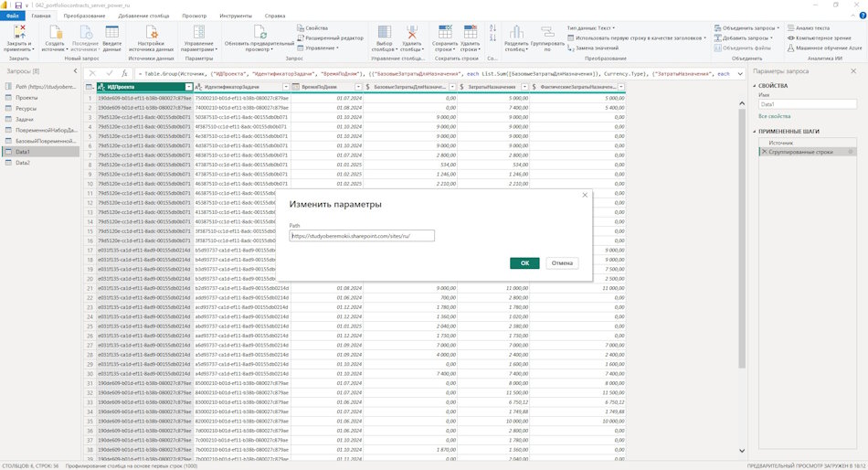Click the Разделить столбец icon
This screenshot has width=868, height=470.
coord(516,32)
